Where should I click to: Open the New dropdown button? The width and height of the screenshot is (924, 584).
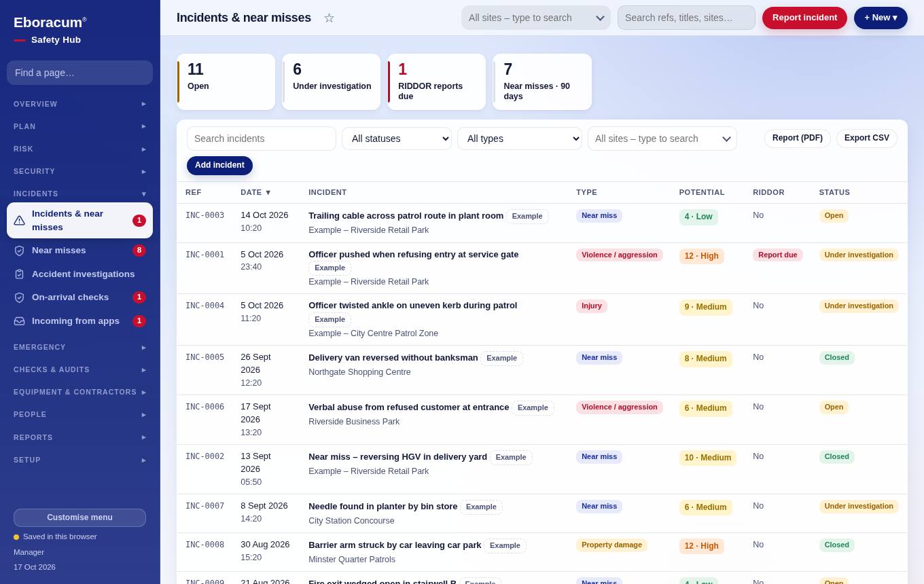tap(881, 18)
